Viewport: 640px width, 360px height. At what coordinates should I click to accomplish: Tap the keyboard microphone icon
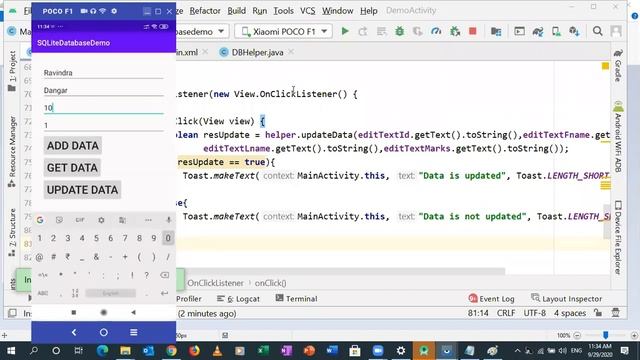[x=168, y=220]
